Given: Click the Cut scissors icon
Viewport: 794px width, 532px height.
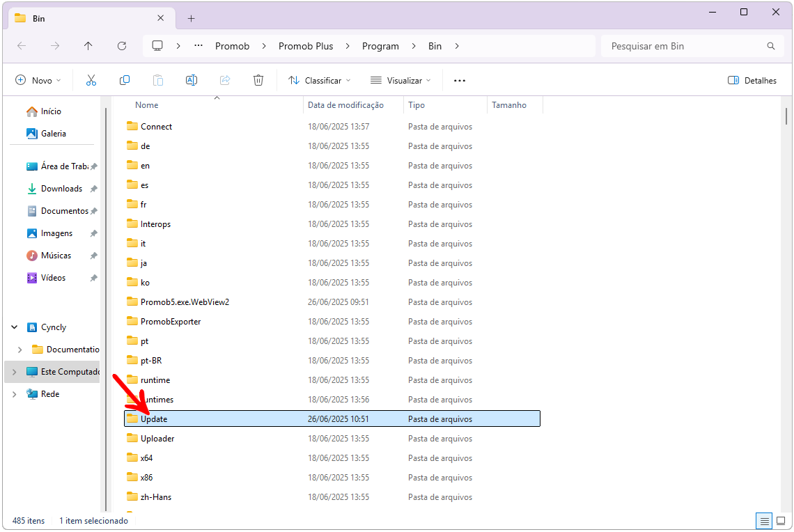Looking at the screenshot, I should (91, 81).
